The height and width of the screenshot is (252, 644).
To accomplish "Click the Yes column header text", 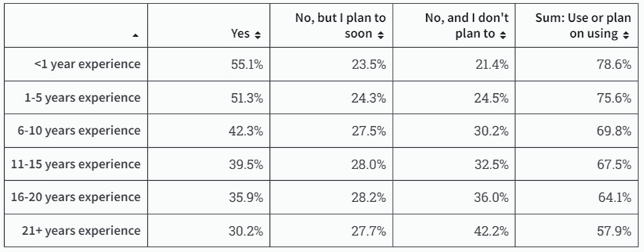I will tap(240, 34).
